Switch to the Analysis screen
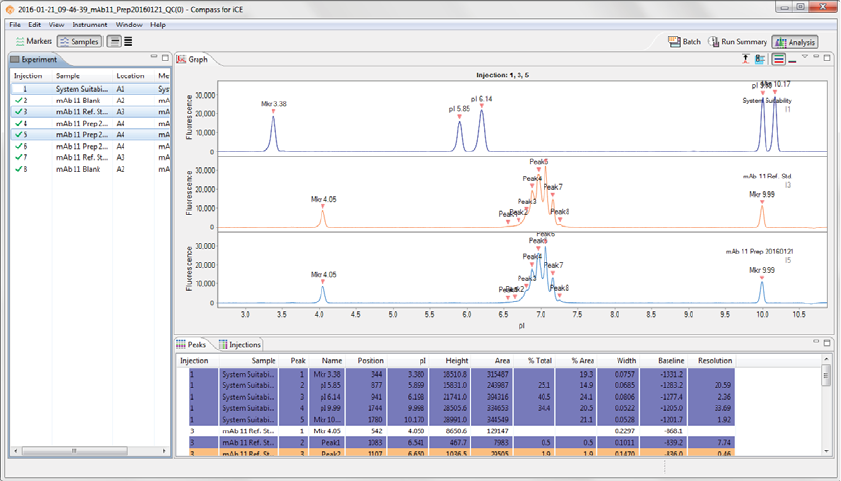 pyautogui.click(x=796, y=42)
